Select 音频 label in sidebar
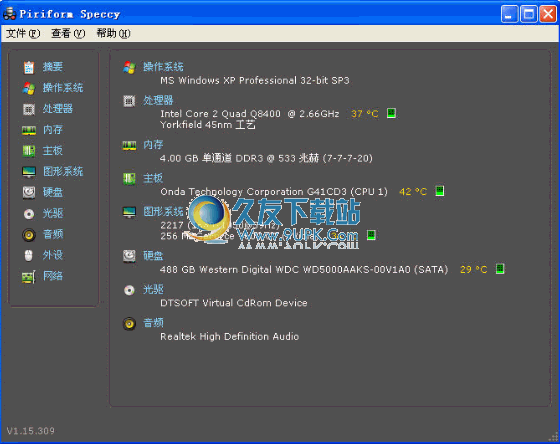This screenshot has height=444, width=560. [x=53, y=234]
